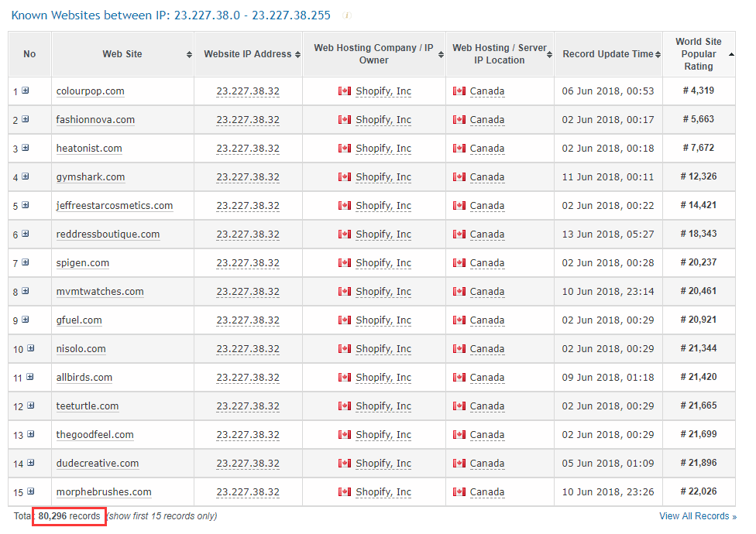This screenshot has width=756, height=534.
Task: Open fashionnova.com link
Action: (x=95, y=119)
